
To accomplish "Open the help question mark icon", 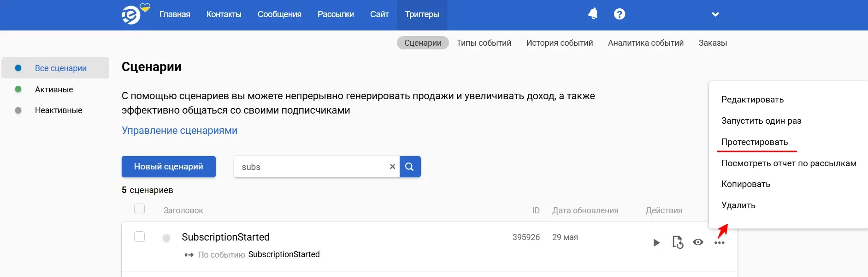I will 620,14.
